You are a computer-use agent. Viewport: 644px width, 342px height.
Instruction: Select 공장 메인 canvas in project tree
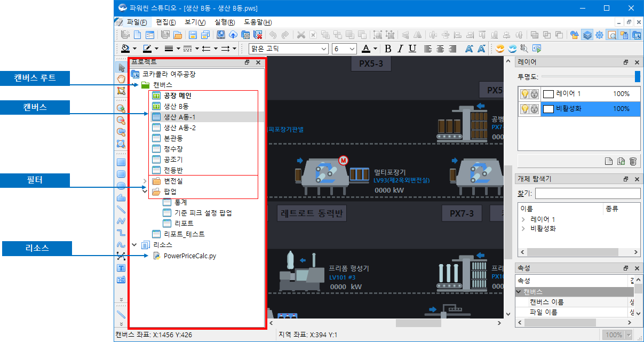pyautogui.click(x=178, y=96)
